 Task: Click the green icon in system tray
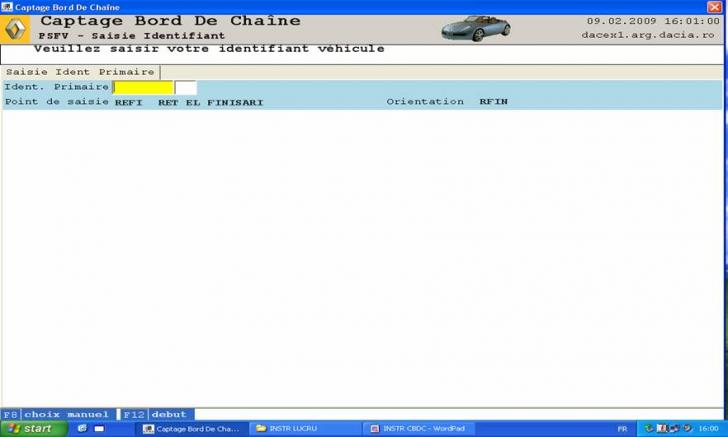click(649, 428)
